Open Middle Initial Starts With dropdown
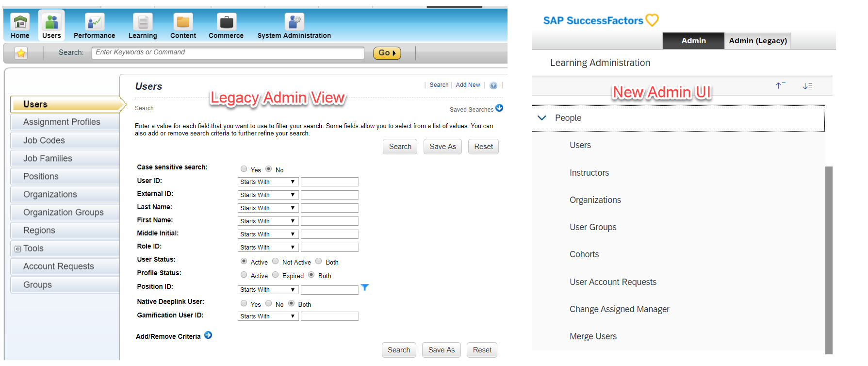The height and width of the screenshot is (366, 868). pyautogui.click(x=268, y=234)
